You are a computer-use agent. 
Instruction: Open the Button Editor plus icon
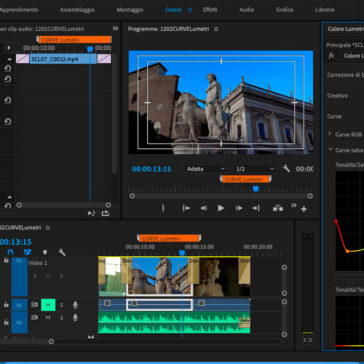click(304, 209)
